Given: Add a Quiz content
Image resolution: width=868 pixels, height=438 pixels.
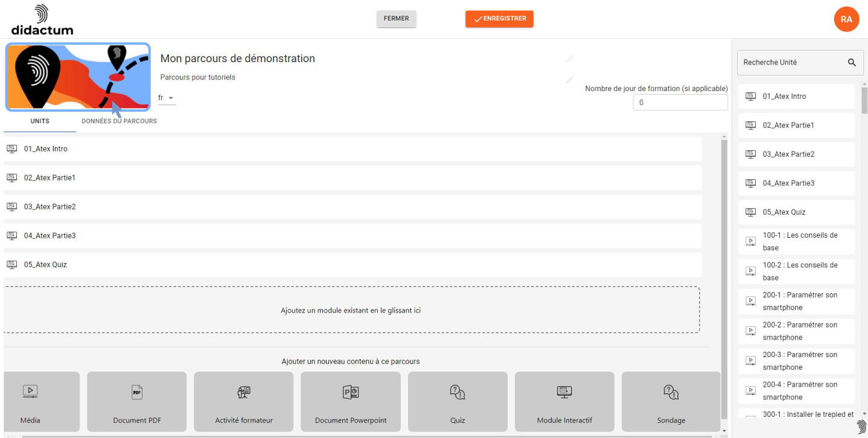Looking at the screenshot, I should [x=458, y=401].
